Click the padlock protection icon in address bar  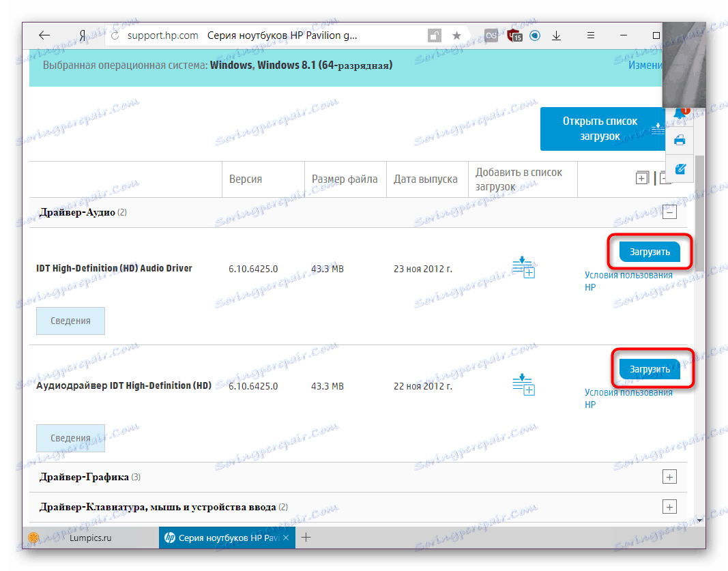click(434, 35)
